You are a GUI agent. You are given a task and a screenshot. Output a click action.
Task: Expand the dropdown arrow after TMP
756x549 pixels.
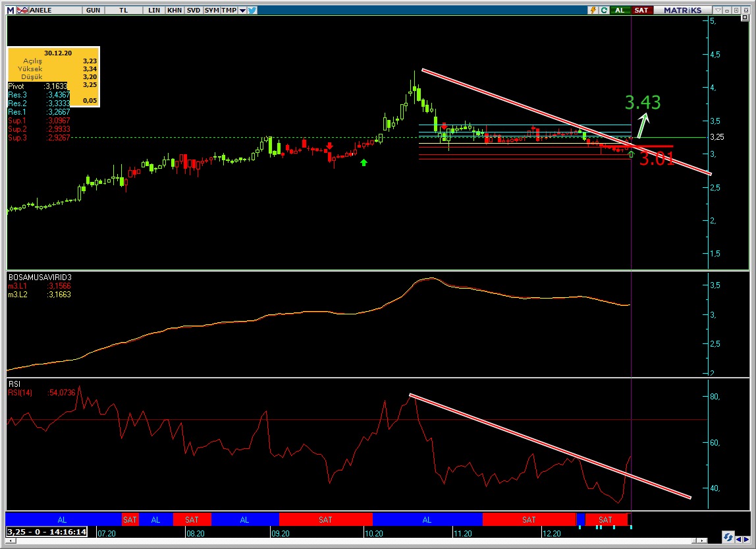point(242,11)
